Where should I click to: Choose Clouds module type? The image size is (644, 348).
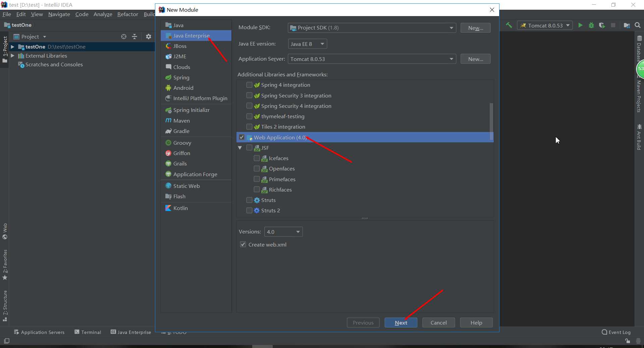pos(196,67)
